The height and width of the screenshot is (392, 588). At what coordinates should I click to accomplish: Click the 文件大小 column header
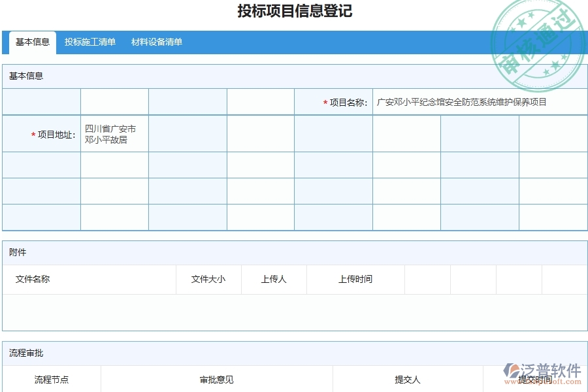(209, 279)
